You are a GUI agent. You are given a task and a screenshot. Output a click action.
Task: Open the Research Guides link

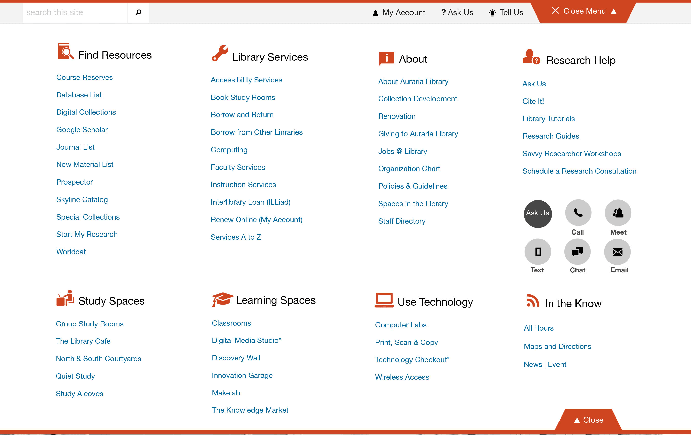(550, 136)
